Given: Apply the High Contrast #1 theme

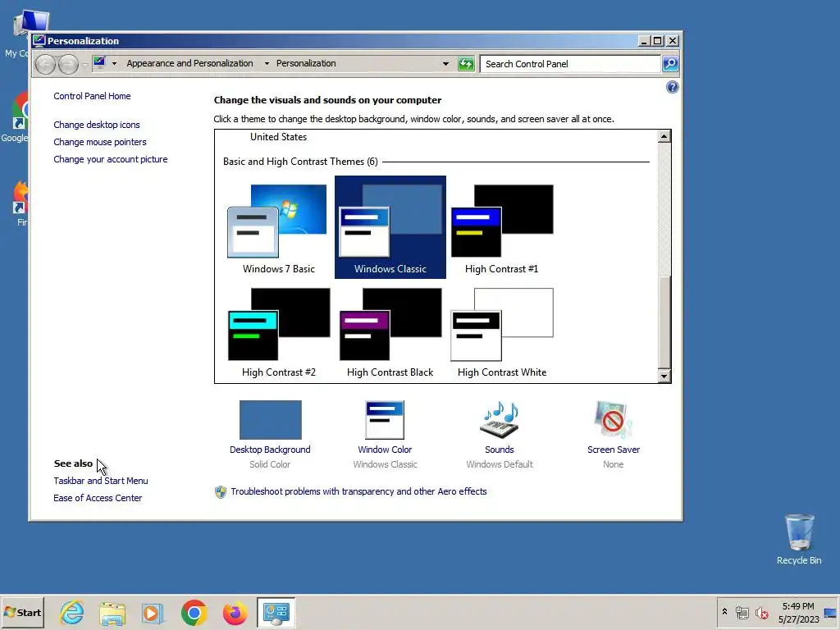Looking at the screenshot, I should point(501,228).
